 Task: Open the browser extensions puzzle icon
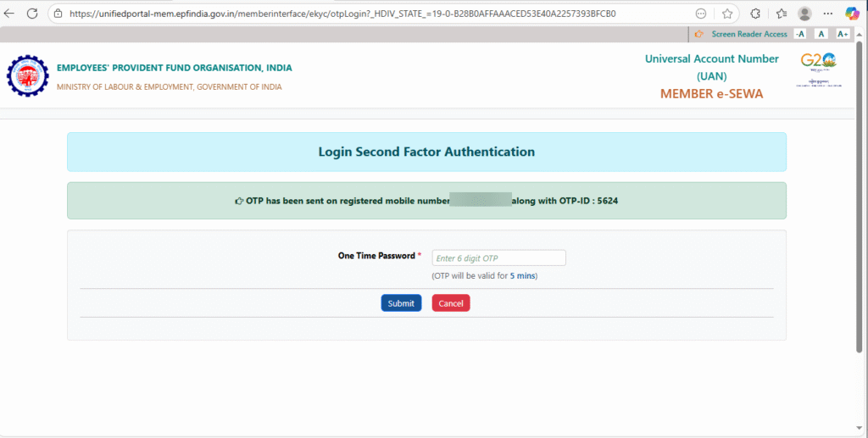tap(755, 14)
